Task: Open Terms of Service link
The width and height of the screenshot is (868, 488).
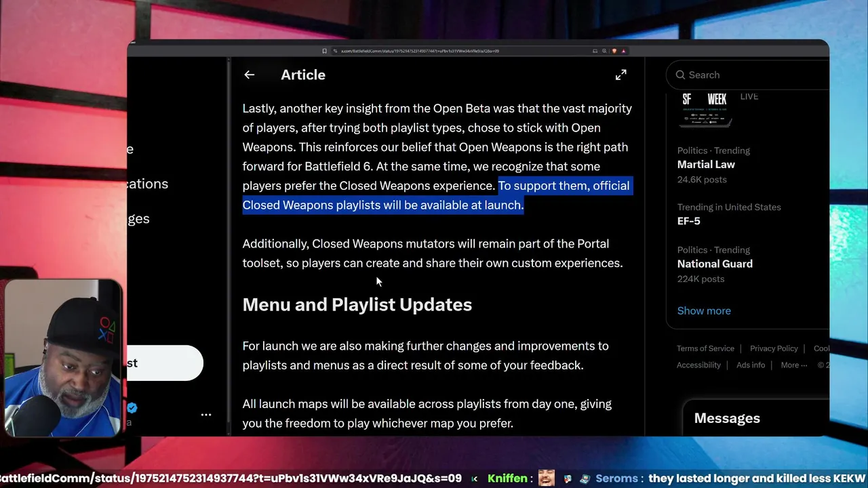Action: click(x=705, y=348)
